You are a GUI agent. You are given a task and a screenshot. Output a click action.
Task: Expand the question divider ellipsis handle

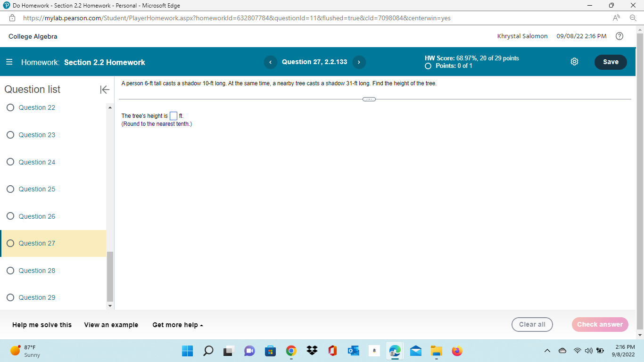pyautogui.click(x=369, y=99)
